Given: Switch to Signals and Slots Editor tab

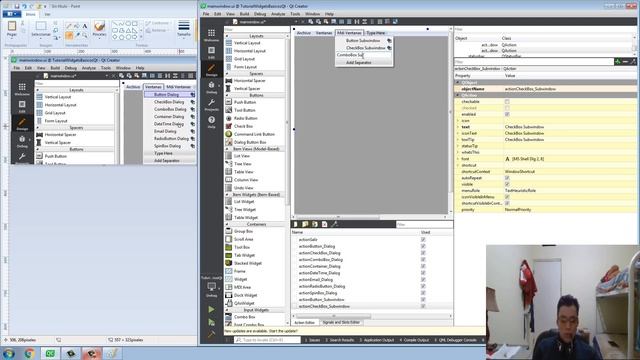Looking at the screenshot, I should tap(341, 322).
